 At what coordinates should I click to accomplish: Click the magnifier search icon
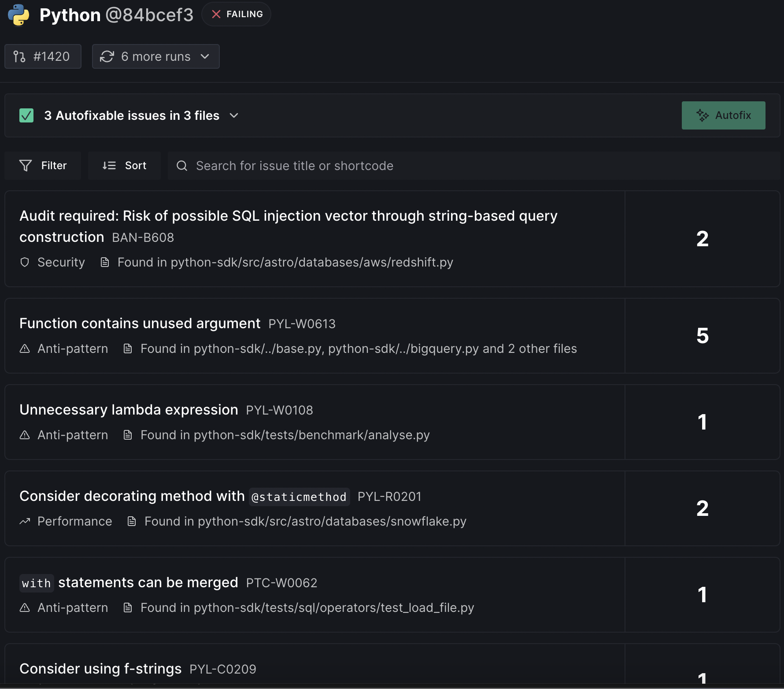[182, 166]
